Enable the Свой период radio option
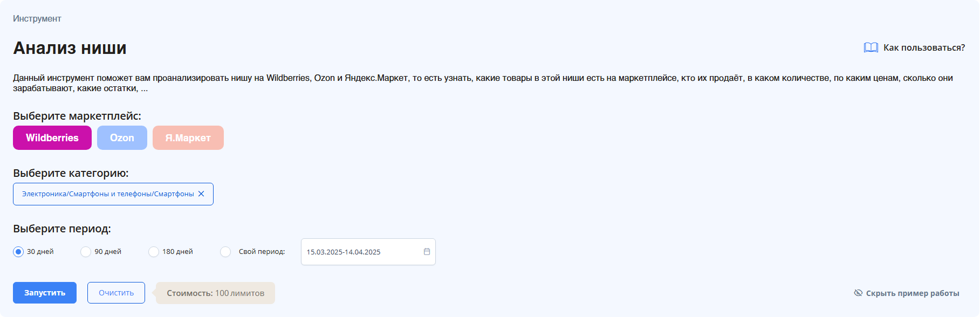This screenshot has width=980, height=317. tap(225, 252)
